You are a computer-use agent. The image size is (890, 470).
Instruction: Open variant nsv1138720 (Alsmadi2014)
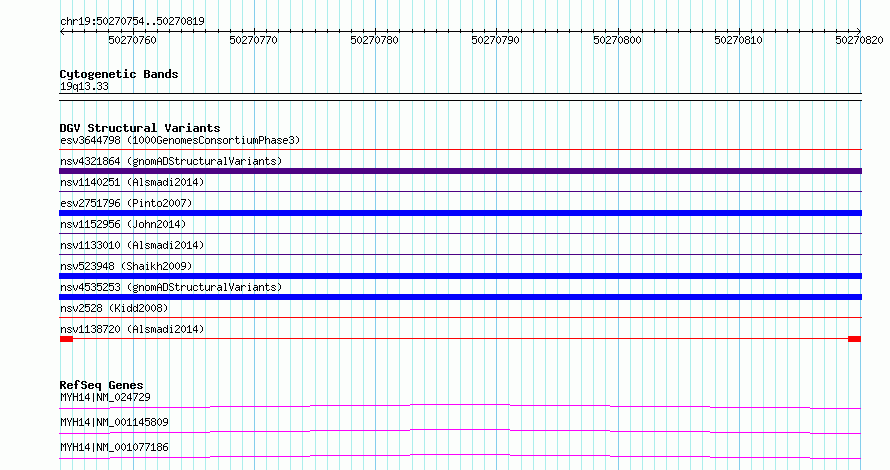click(132, 329)
